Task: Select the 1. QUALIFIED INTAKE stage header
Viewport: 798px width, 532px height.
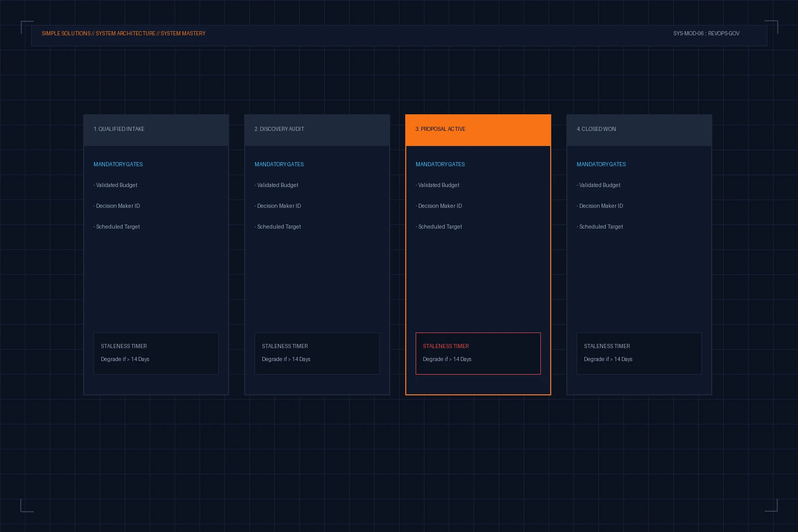Action: (156, 130)
